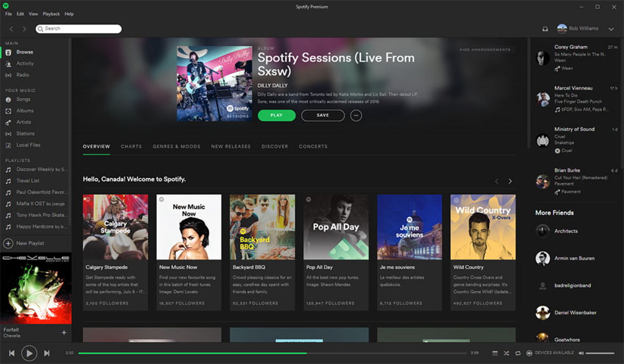Screen dimensions: 624x364
Task: Switch to the Discover tab
Action: (275, 147)
